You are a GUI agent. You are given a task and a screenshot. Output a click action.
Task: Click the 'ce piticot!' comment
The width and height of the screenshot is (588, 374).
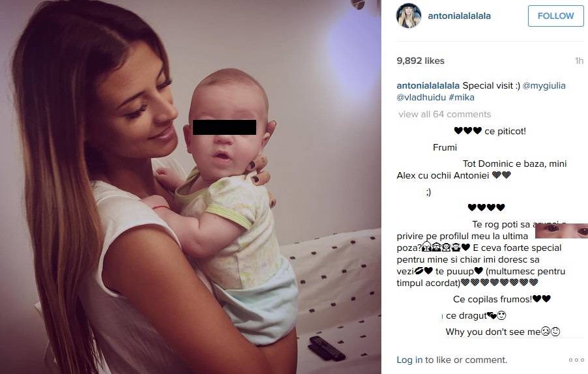click(490, 131)
